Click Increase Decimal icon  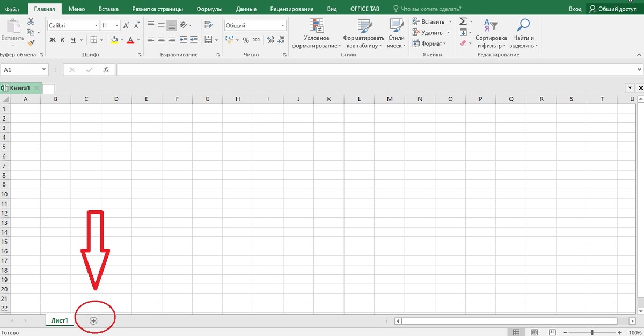(x=270, y=40)
